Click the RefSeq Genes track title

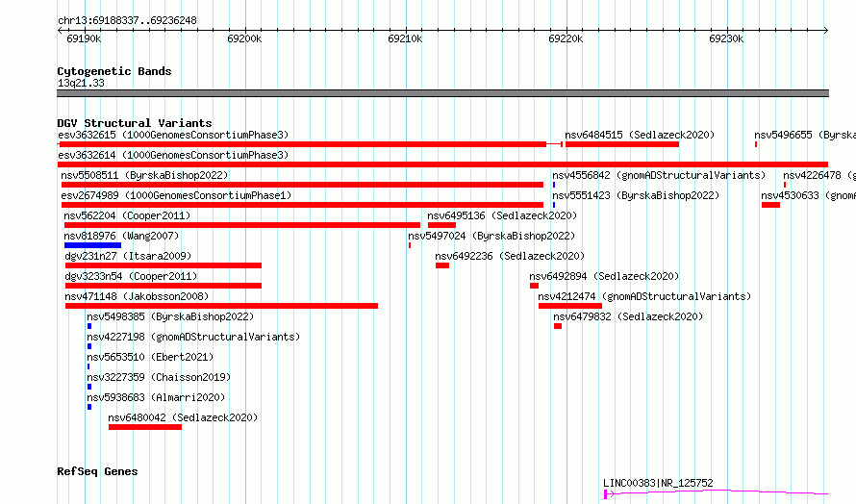(x=97, y=471)
